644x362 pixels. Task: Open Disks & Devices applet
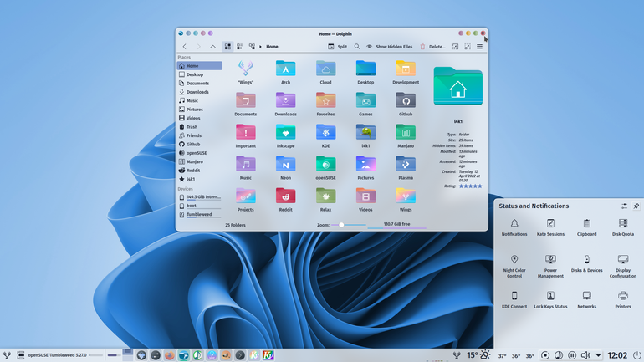pos(586,263)
